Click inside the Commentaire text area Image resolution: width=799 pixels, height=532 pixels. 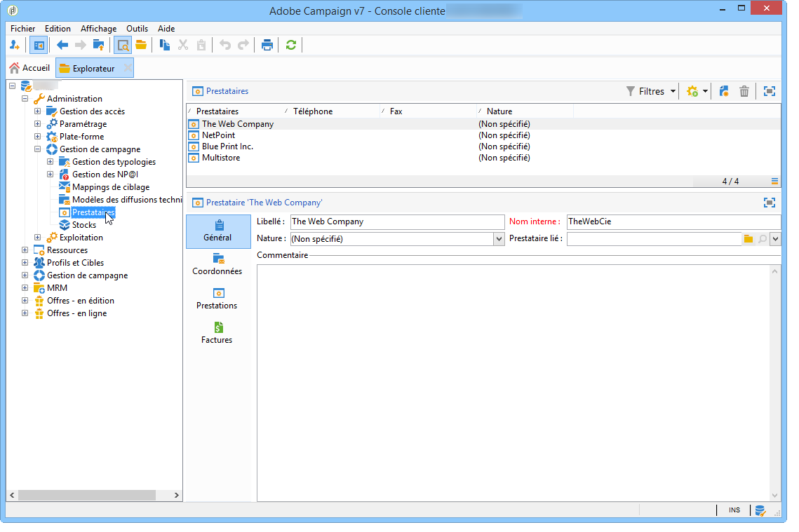pyautogui.click(x=513, y=383)
